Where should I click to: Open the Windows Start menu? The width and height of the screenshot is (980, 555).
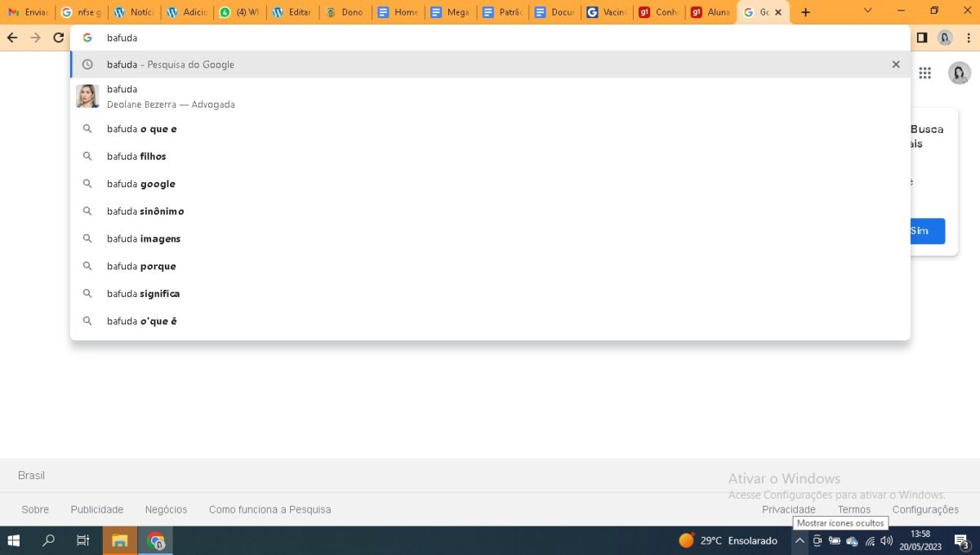[x=14, y=540]
